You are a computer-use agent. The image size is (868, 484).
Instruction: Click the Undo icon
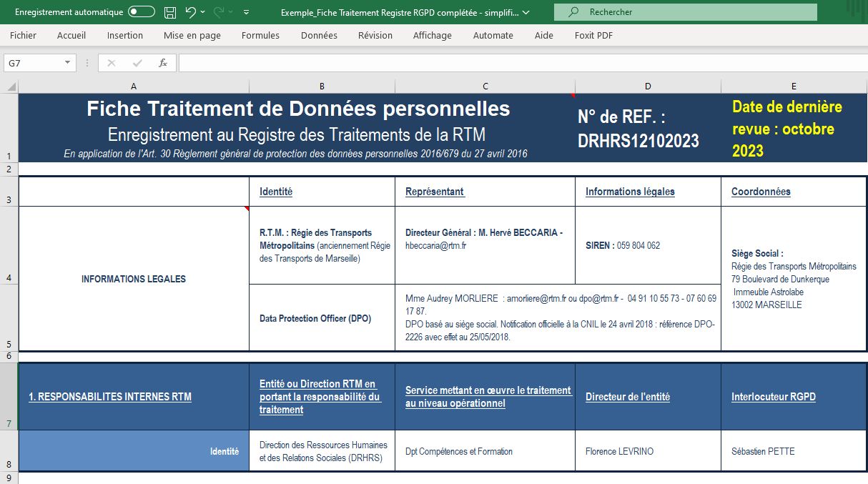click(189, 11)
